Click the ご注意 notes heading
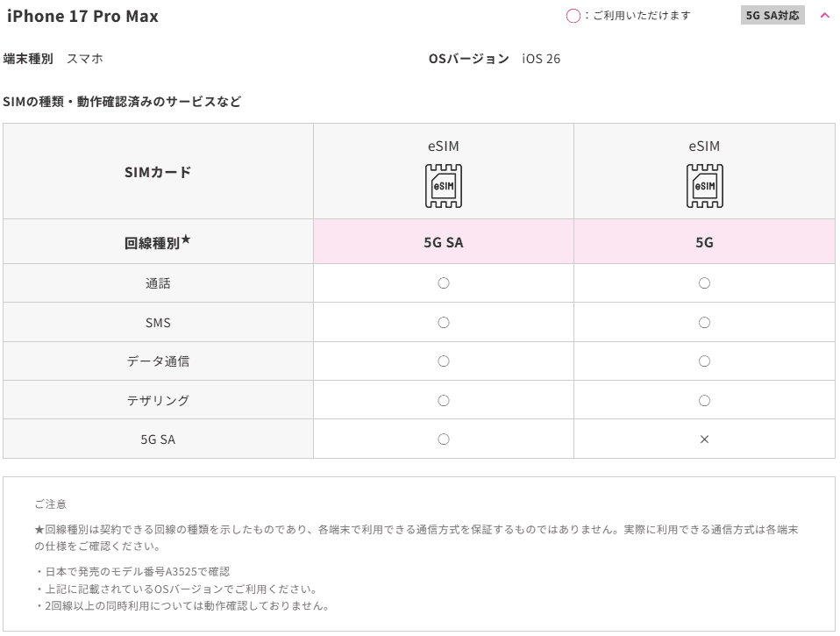840x636 pixels. tap(50, 504)
